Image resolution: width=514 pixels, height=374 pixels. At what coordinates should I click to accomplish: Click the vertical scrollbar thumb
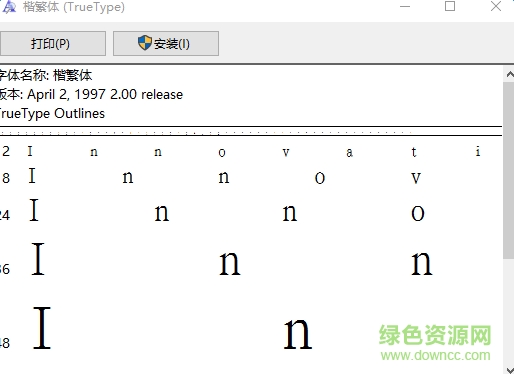[509, 170]
